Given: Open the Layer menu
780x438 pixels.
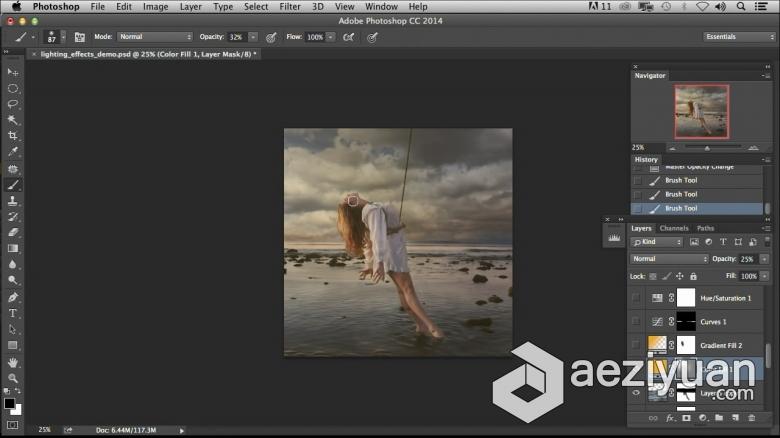Looking at the screenshot, I should click(x=191, y=6).
